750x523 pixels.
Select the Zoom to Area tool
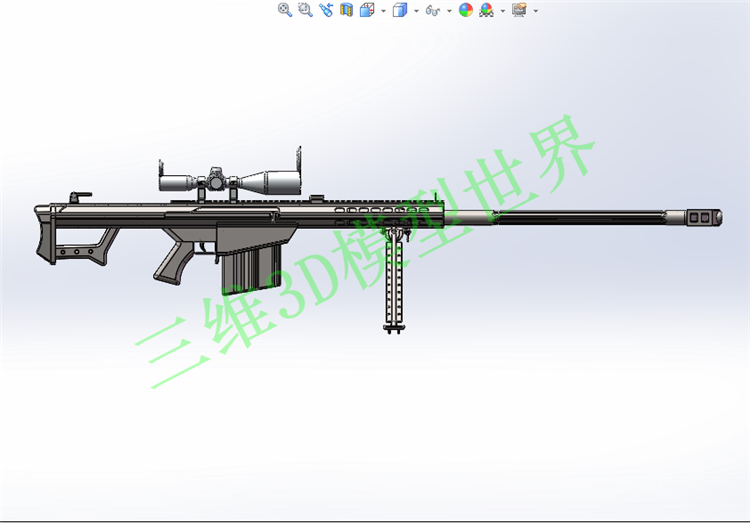point(305,10)
